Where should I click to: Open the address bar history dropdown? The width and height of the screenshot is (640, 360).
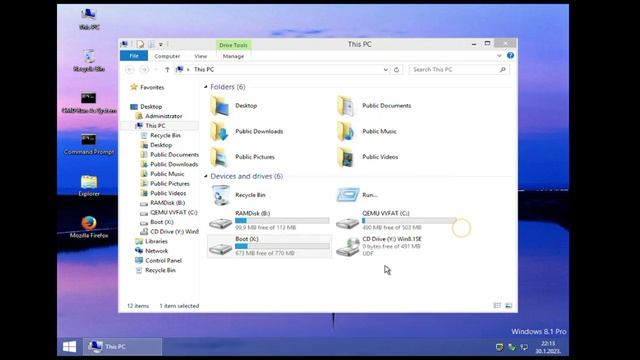coord(385,70)
